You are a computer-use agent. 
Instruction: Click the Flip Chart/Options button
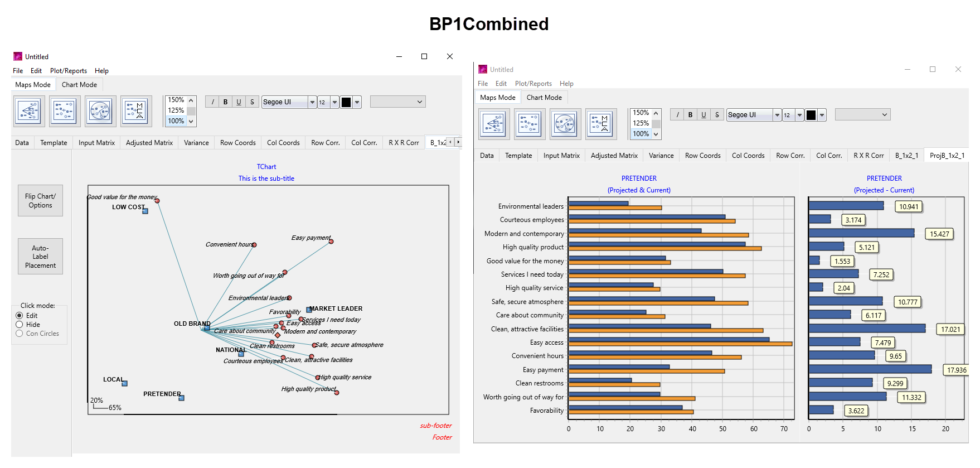[x=40, y=201]
